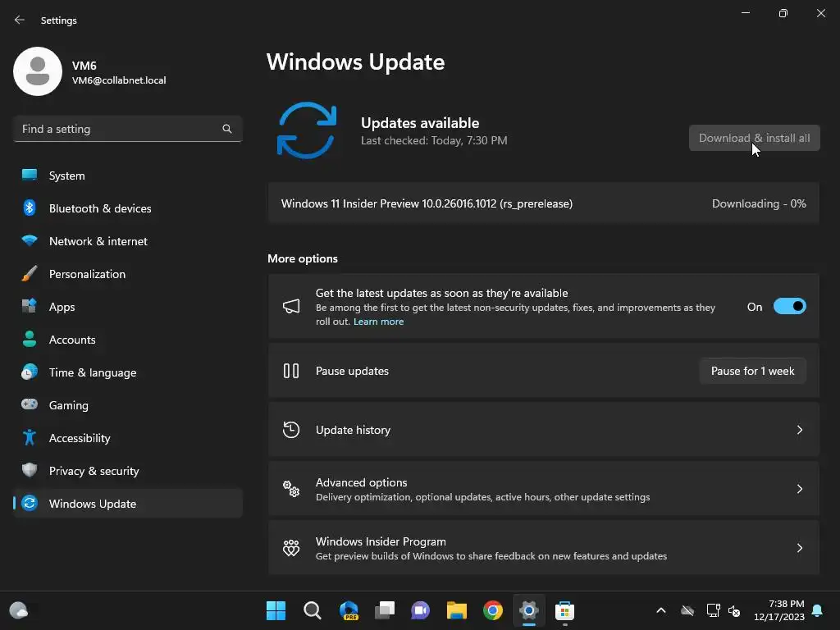Click the Gaming controller icon

30,404
